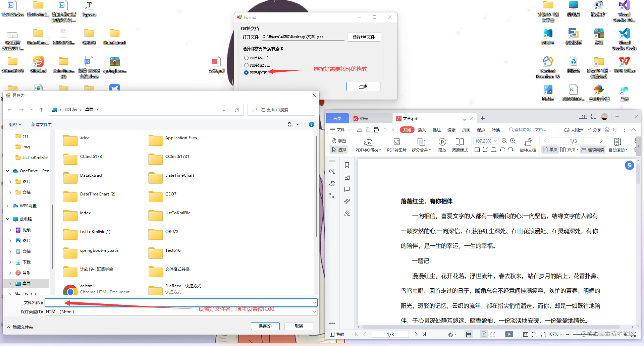644x346 pixels.
Task: Click the 拆分合并 tool icon
Action: (x=421, y=142)
